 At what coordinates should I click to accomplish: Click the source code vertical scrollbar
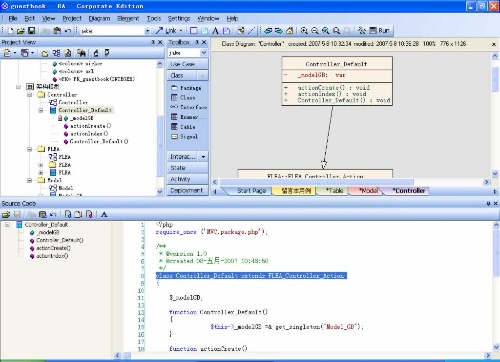496,287
